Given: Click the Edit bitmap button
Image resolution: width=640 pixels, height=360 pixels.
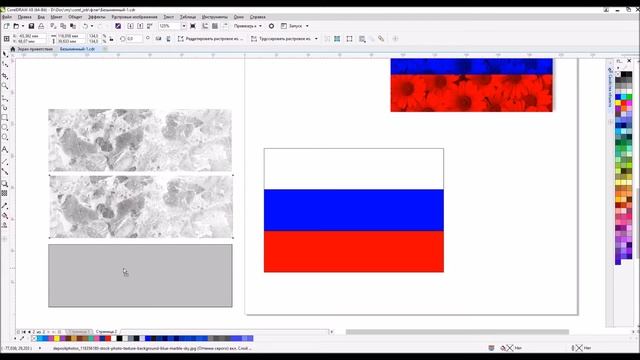Looking at the screenshot, I should pyautogui.click(x=211, y=39).
